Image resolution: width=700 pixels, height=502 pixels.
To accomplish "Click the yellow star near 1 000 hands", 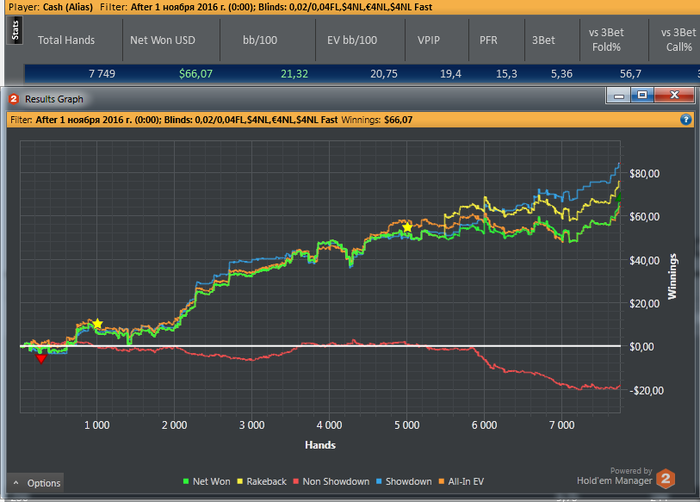I will 97,323.
